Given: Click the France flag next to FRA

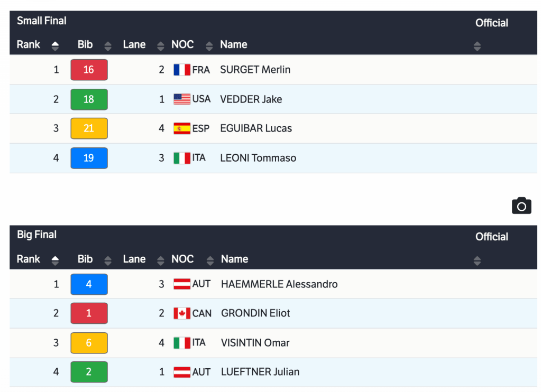Looking at the screenshot, I should click(x=181, y=70).
